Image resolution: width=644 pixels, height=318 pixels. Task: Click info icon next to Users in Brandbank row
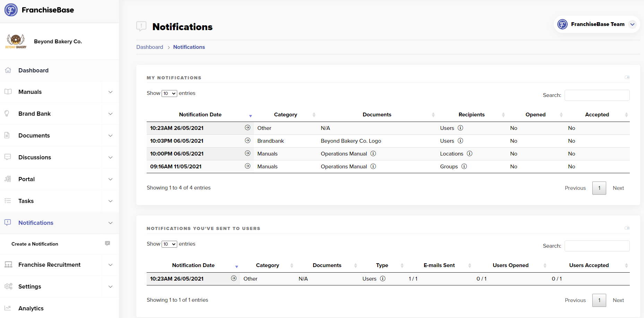pos(461,141)
